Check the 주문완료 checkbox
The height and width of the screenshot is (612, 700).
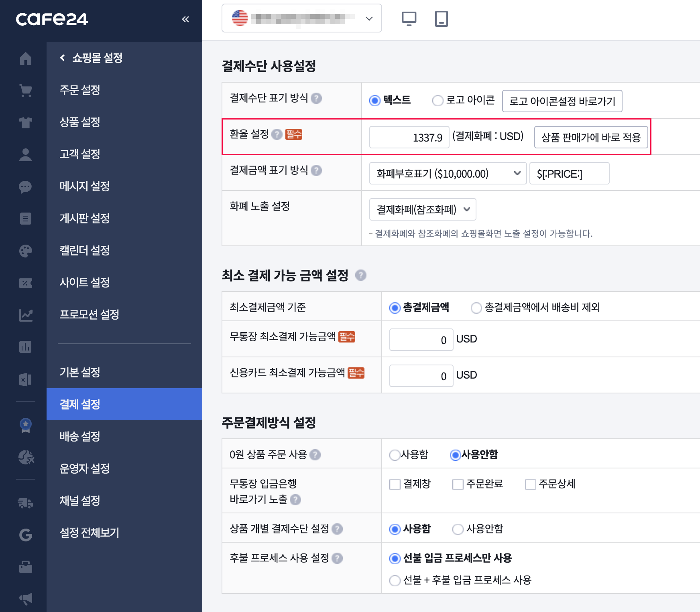(x=458, y=484)
